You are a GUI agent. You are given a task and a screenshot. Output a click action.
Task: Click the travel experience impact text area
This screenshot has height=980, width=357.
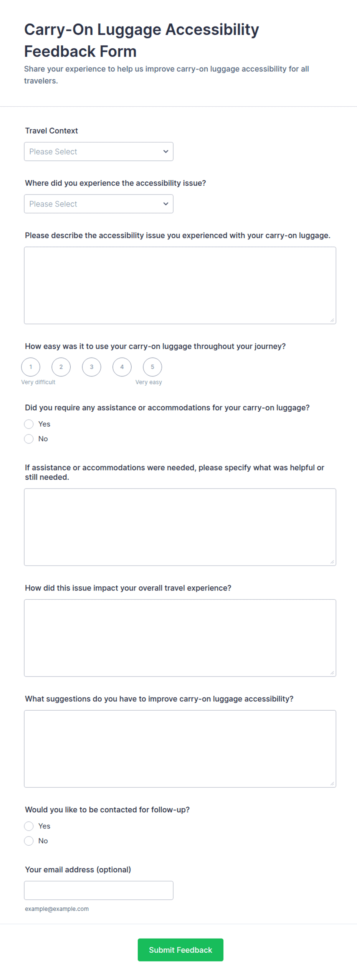pos(180,638)
